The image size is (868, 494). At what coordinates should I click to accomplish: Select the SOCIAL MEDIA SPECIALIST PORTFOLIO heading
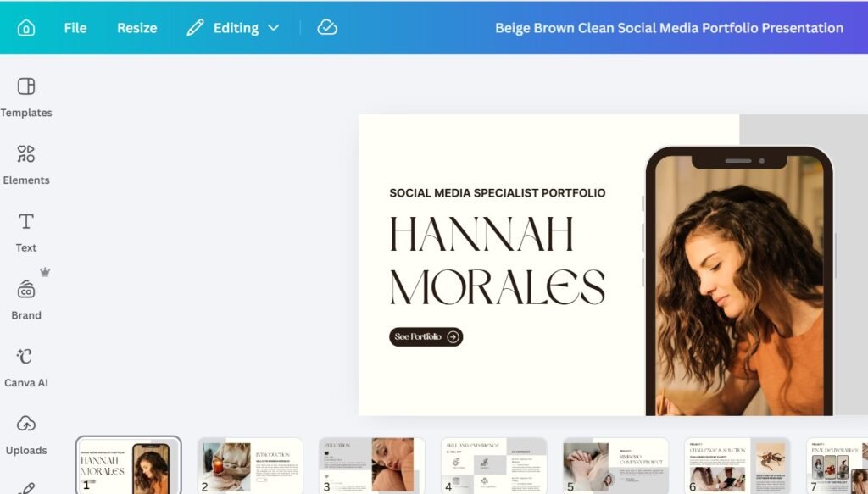tap(497, 193)
